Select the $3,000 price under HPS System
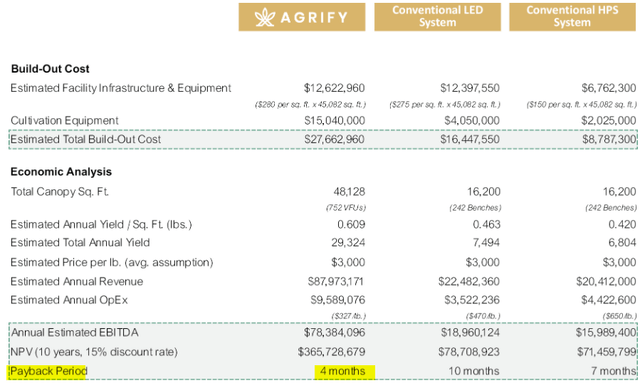Screen dimensions: 640x388 pyautogui.click(x=619, y=262)
